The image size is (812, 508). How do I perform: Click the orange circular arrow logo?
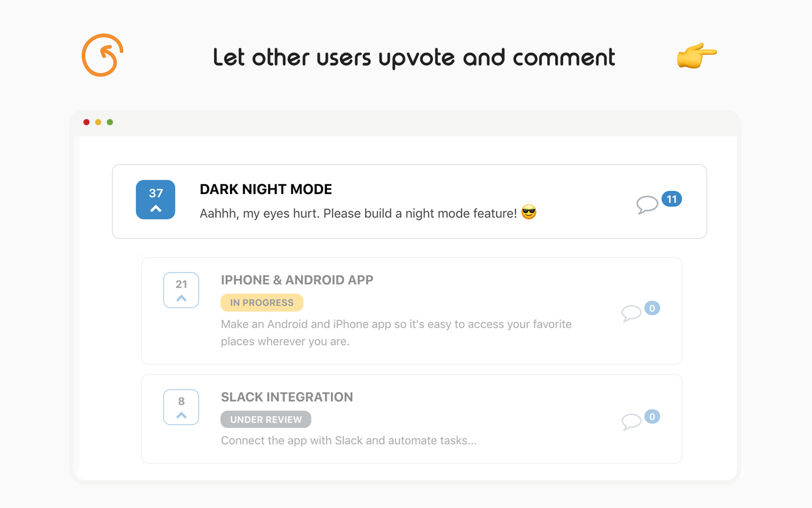(x=103, y=55)
